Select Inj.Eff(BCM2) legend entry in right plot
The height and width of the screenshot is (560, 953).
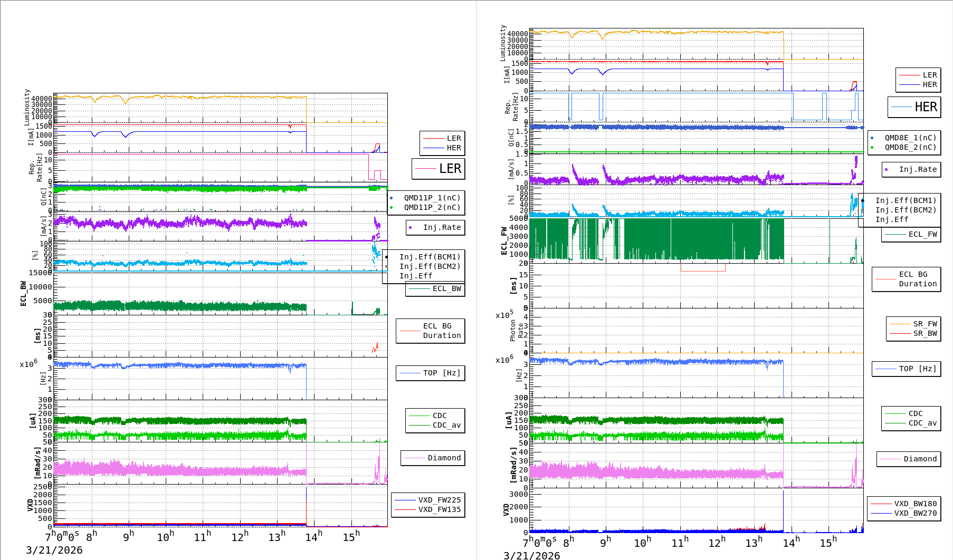tap(906, 210)
